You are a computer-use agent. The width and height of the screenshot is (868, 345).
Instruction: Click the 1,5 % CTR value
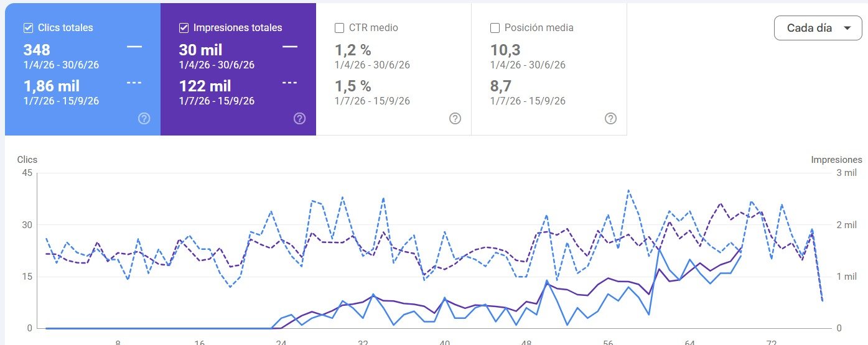[x=353, y=86]
